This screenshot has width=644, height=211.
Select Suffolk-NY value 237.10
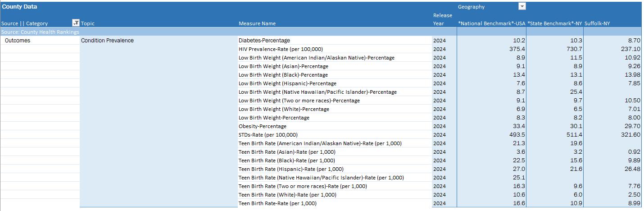tap(630, 49)
